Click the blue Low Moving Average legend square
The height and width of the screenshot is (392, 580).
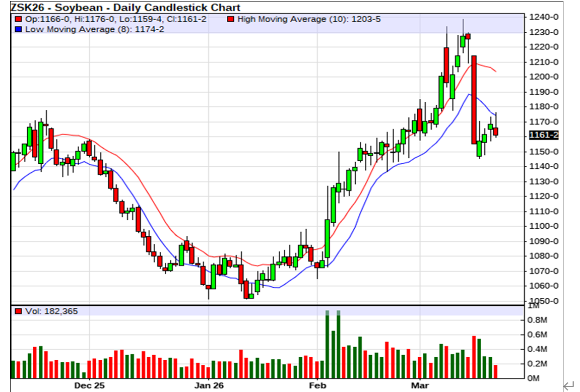click(x=19, y=29)
